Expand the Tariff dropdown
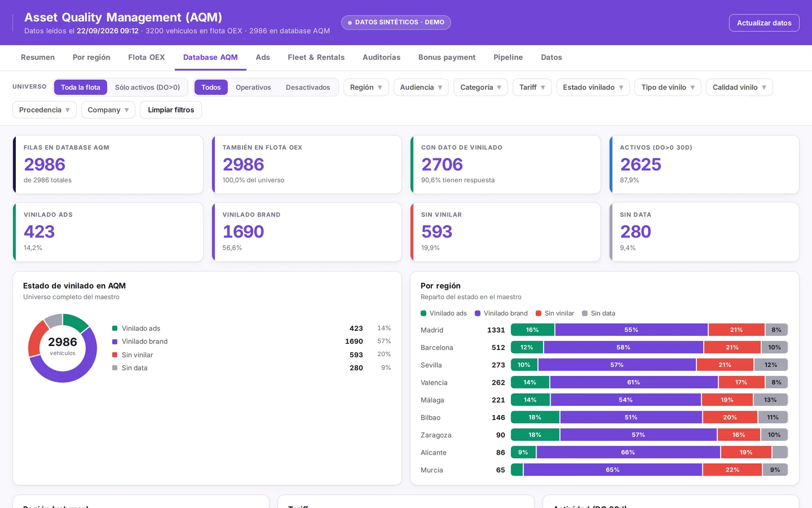Viewport: 812px width, 508px height. (x=532, y=87)
